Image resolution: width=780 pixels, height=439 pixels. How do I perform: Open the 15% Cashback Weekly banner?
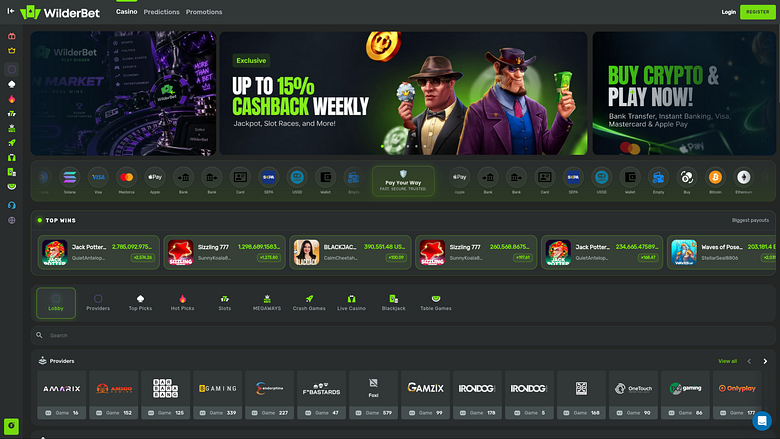[403, 93]
